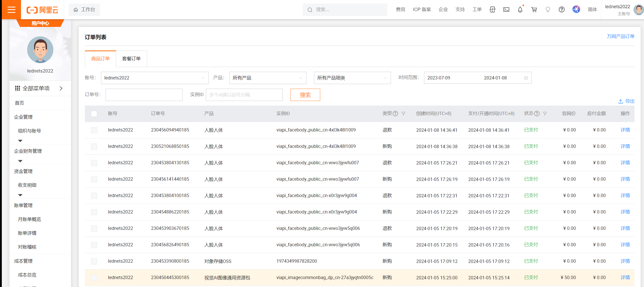Open 成本总览 in the sidebar
644x287 pixels.
point(27,275)
